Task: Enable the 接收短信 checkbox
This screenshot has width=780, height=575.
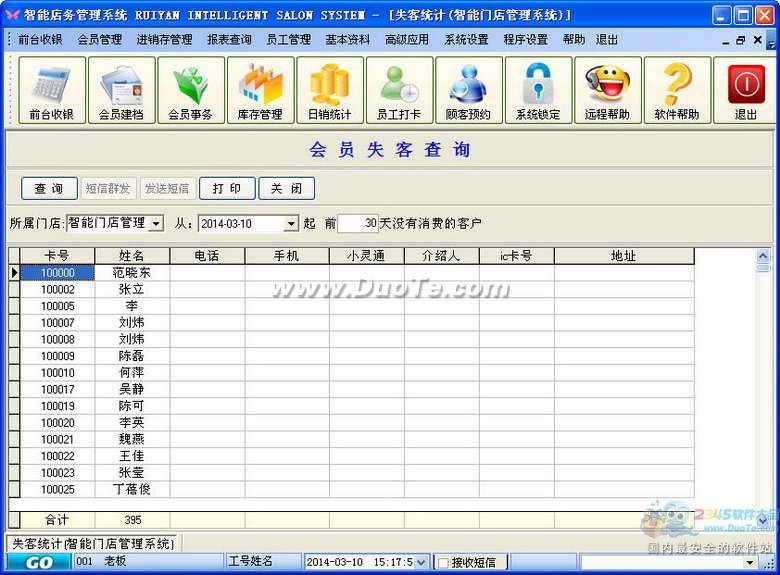Action: point(443,563)
